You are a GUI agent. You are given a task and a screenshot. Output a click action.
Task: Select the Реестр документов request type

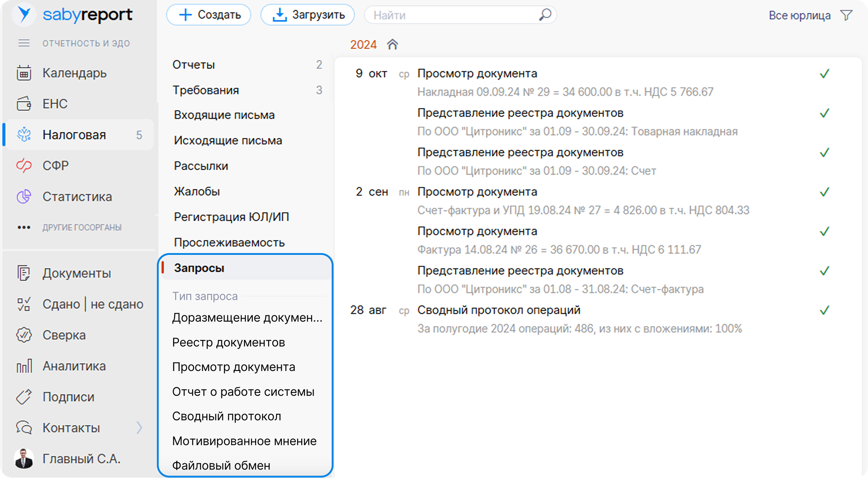coord(228,343)
